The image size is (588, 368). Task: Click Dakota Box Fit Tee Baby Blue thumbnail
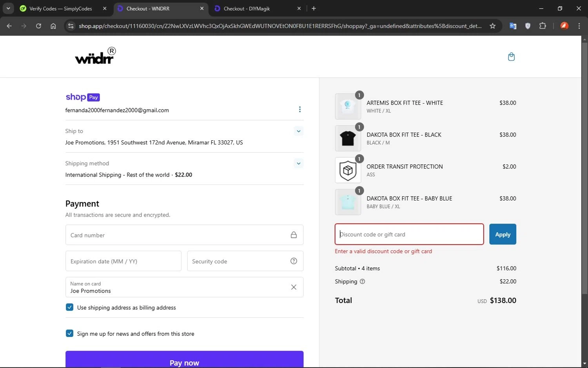click(x=348, y=202)
